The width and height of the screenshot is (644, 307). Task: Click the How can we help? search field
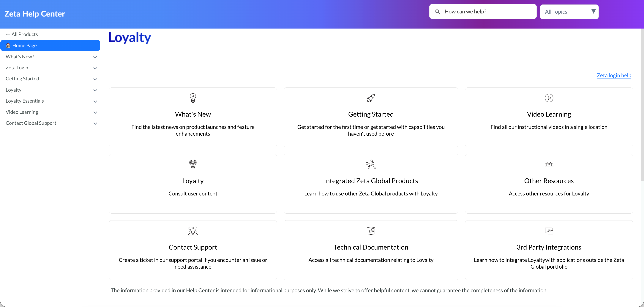483,12
